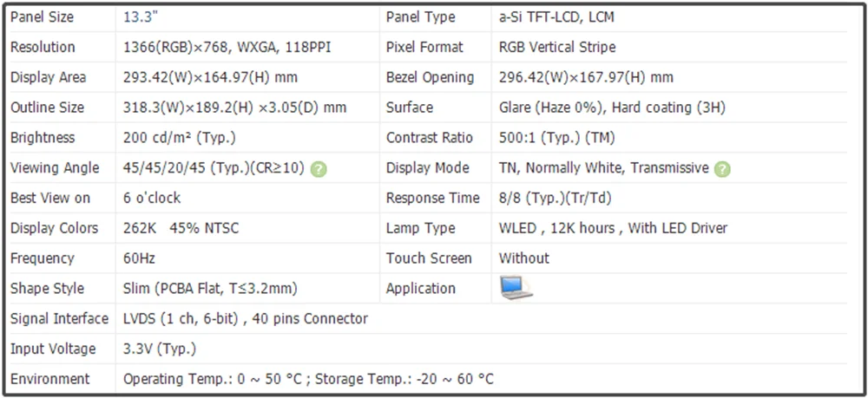
Task: Click the 3.3V Input Voltage value
Action: point(160,349)
